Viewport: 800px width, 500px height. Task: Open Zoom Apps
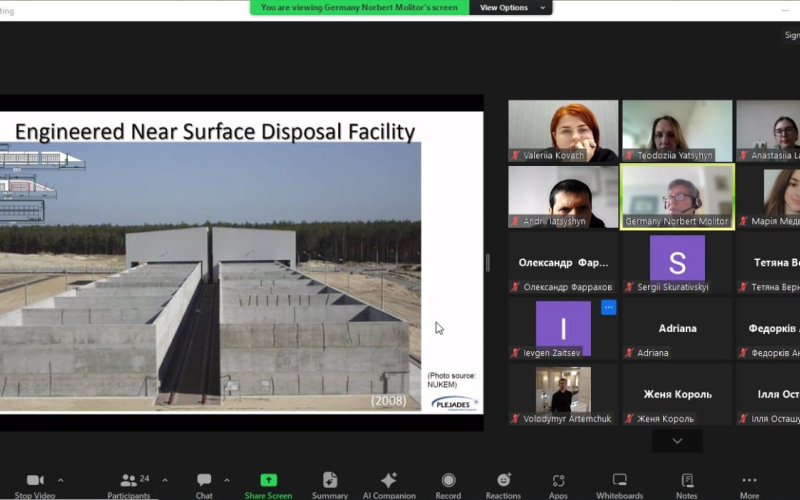point(558,486)
